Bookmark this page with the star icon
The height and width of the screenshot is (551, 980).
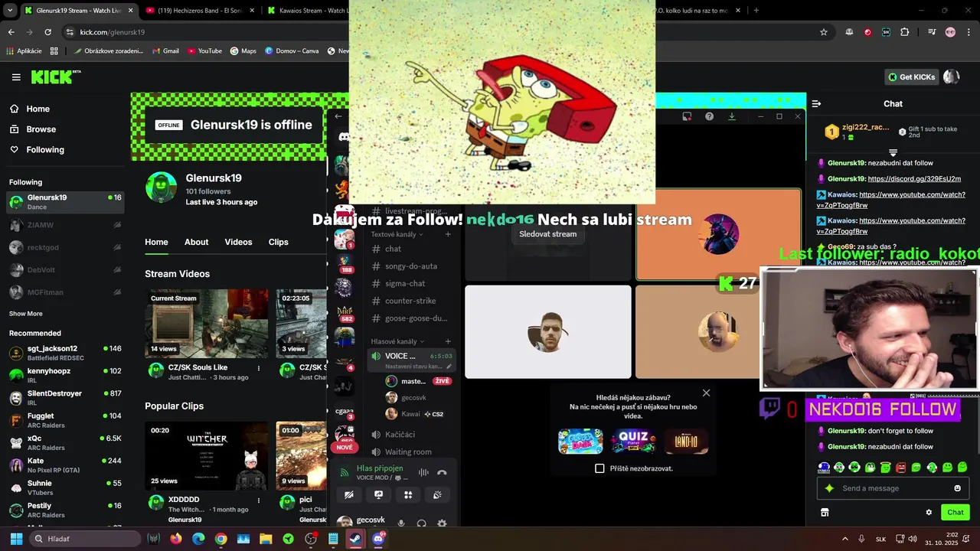coord(824,32)
